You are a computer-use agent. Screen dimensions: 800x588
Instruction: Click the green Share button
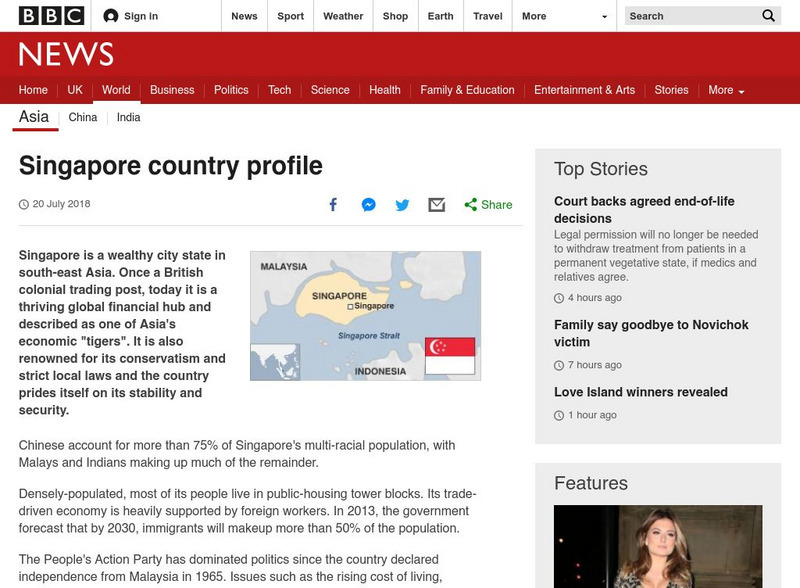pos(488,205)
